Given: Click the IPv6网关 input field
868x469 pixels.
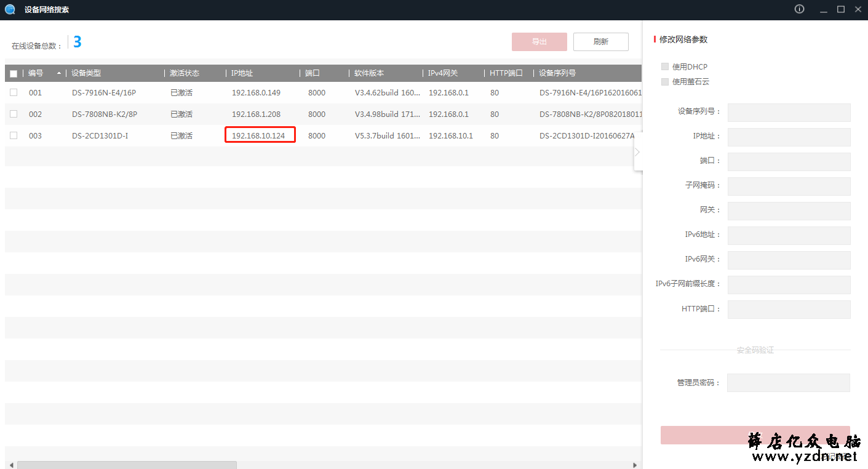Looking at the screenshot, I should click(x=789, y=260).
